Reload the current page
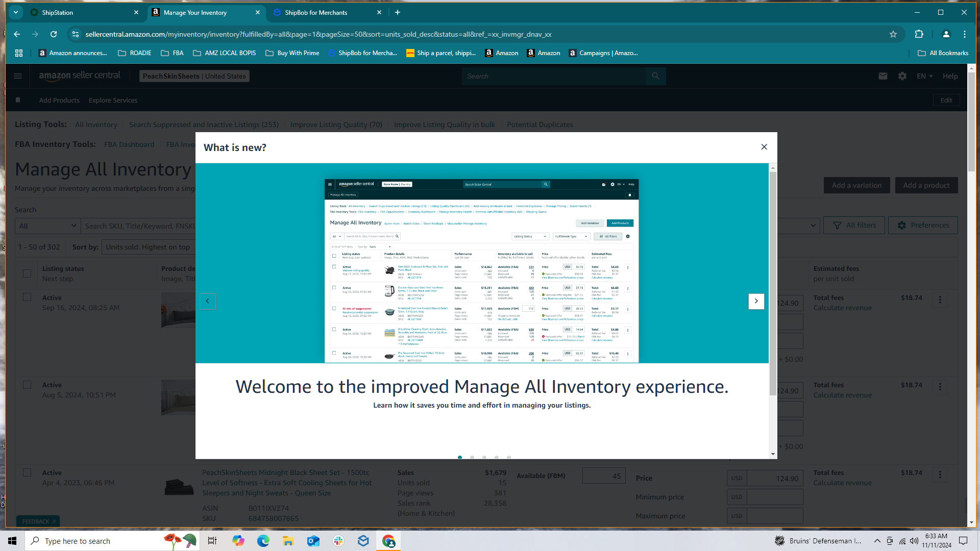This screenshot has width=980, height=551. (54, 34)
